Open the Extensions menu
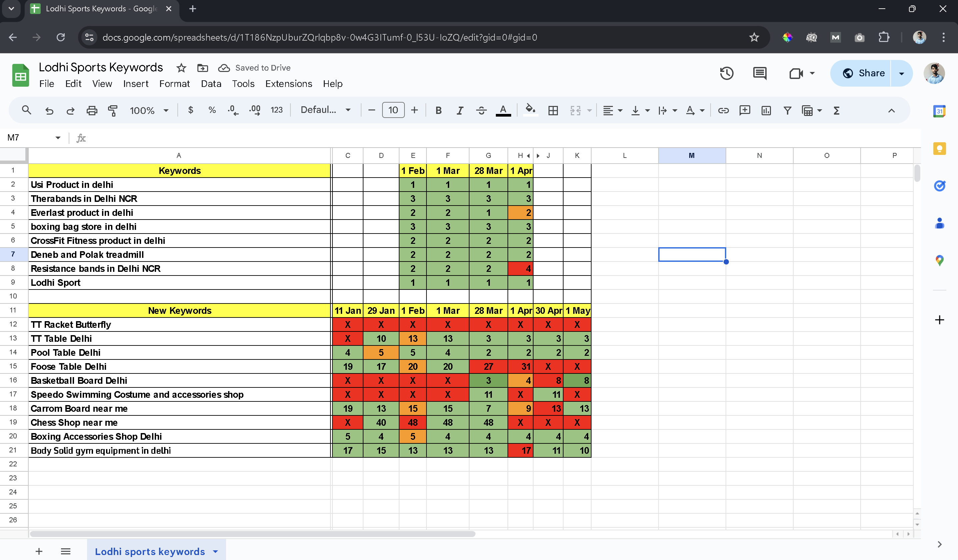Image resolution: width=958 pixels, height=560 pixels. 288,84
